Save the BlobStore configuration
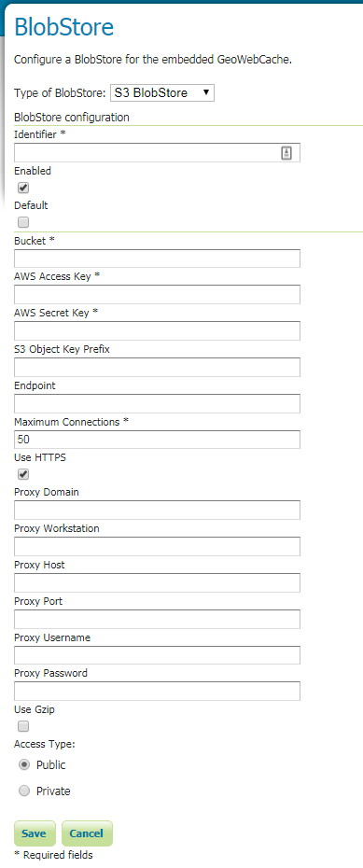 pyautogui.click(x=35, y=833)
